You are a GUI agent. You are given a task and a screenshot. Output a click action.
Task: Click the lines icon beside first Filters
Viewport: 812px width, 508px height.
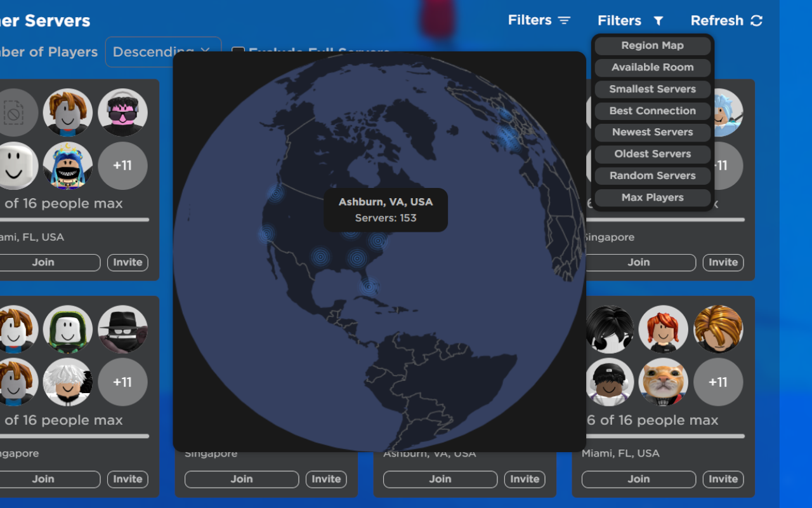564,20
